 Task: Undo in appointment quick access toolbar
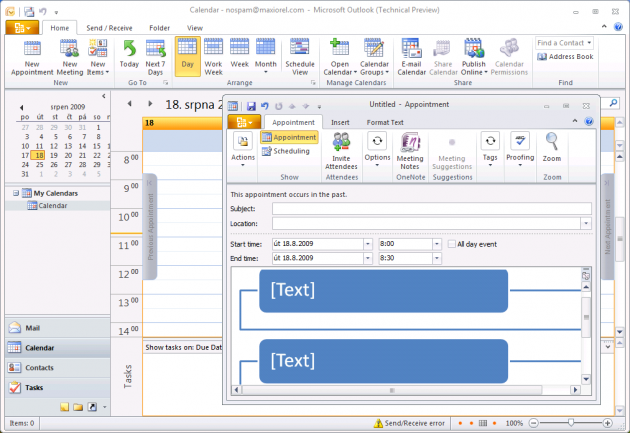tap(264, 106)
